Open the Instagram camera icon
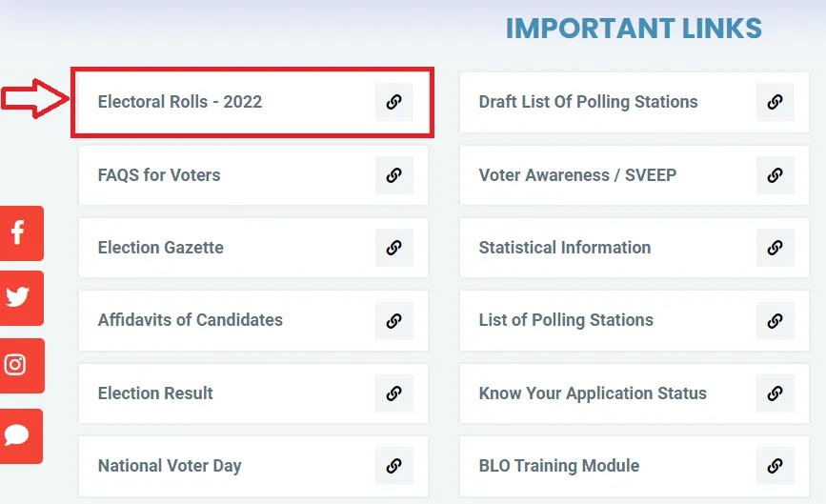The width and height of the screenshot is (826, 504). click(x=21, y=366)
